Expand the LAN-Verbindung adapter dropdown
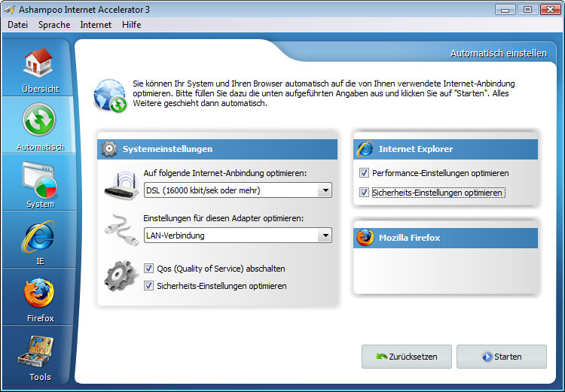565x392 pixels. pos(325,236)
